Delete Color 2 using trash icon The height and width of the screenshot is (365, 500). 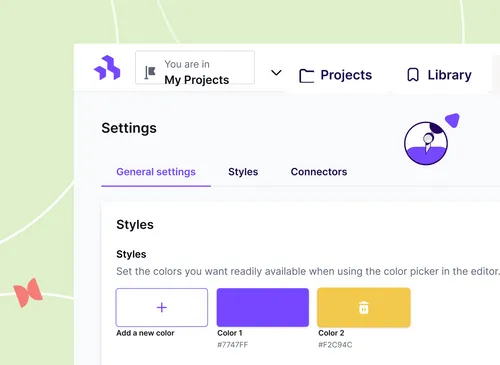pos(364,307)
